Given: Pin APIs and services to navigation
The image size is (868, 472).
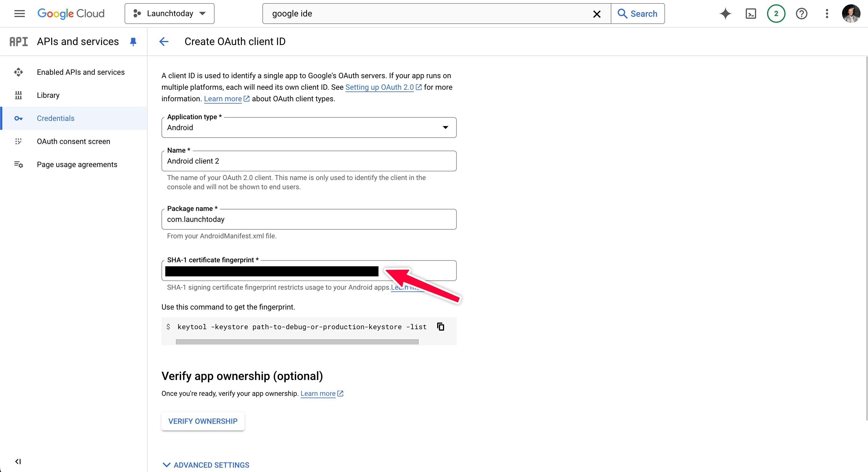Looking at the screenshot, I should pyautogui.click(x=133, y=42).
